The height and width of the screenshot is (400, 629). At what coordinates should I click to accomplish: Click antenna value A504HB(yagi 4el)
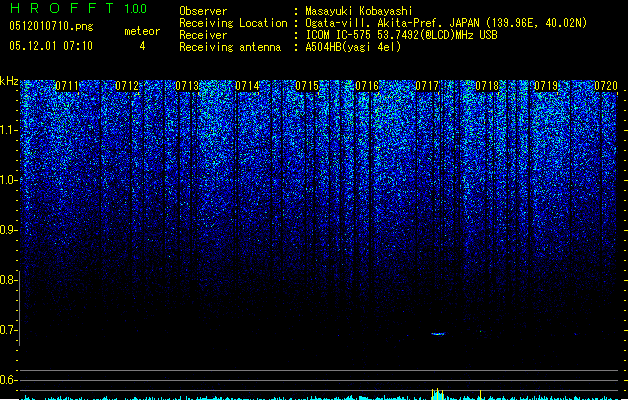(x=353, y=47)
